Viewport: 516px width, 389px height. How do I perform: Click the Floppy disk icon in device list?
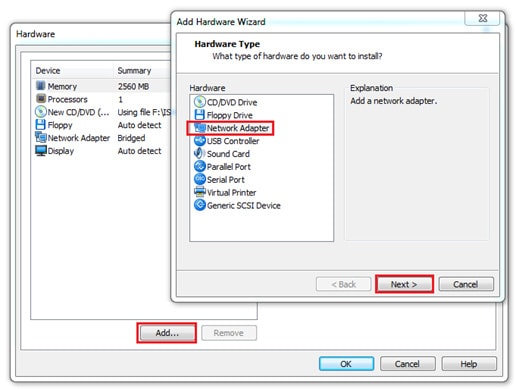(41, 125)
